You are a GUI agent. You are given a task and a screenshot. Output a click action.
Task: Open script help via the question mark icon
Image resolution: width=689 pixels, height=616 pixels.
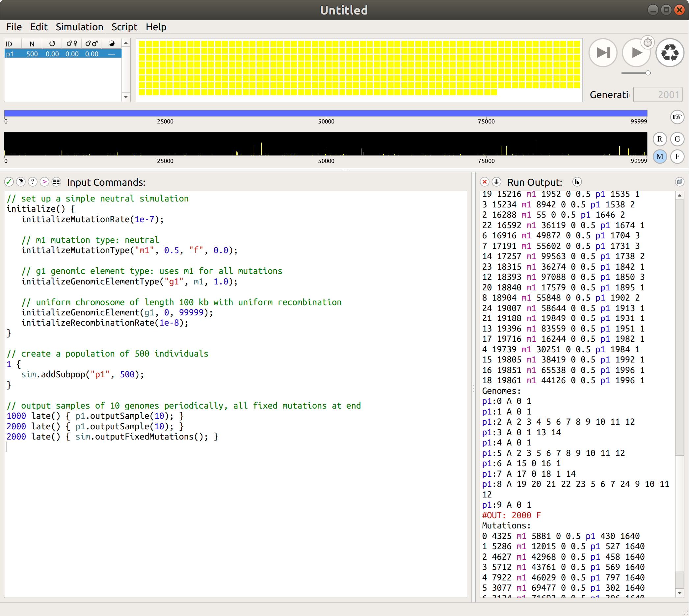tap(33, 182)
